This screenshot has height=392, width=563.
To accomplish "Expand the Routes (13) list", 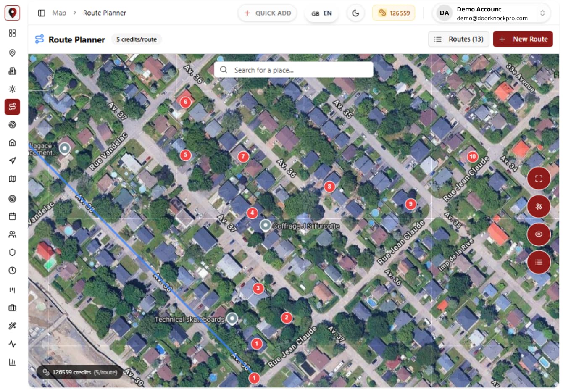I will click(x=459, y=39).
